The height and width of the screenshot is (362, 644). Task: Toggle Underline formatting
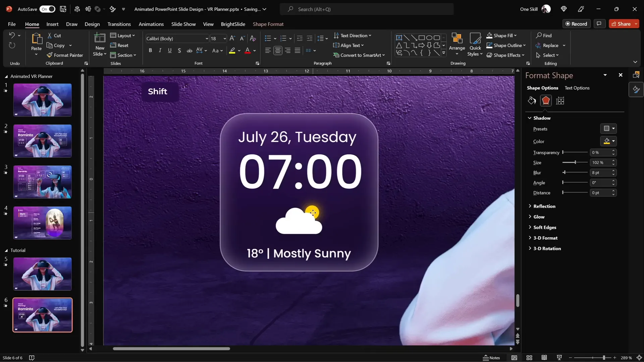point(170,51)
